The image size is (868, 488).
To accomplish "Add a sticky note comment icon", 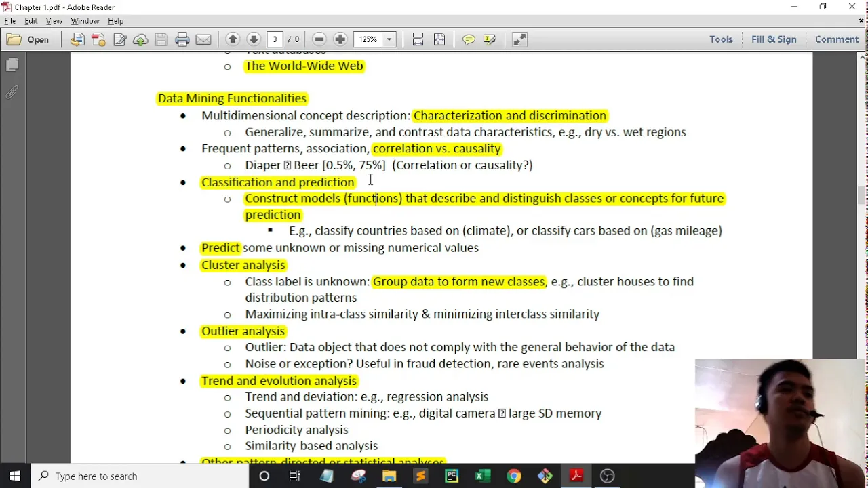I will pyautogui.click(x=469, y=39).
